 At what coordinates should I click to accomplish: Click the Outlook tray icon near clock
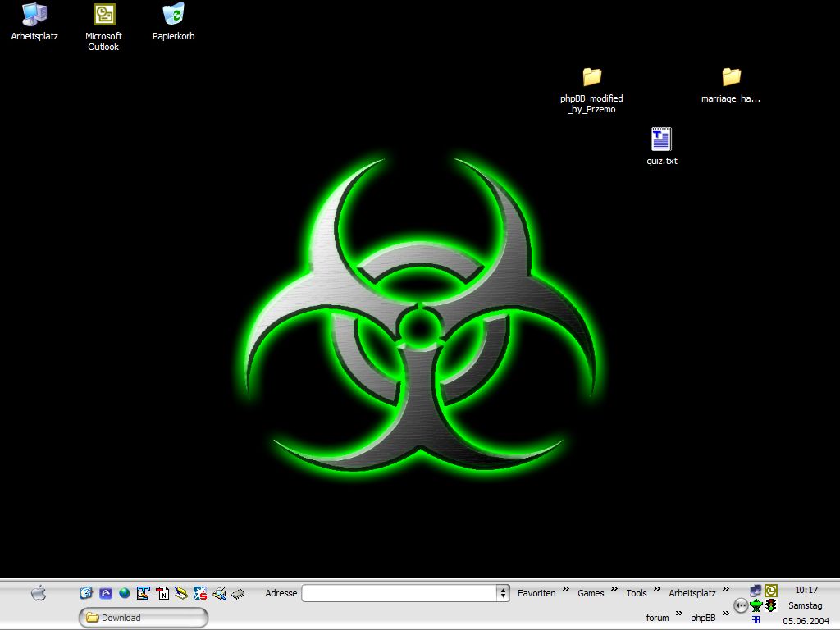click(771, 590)
